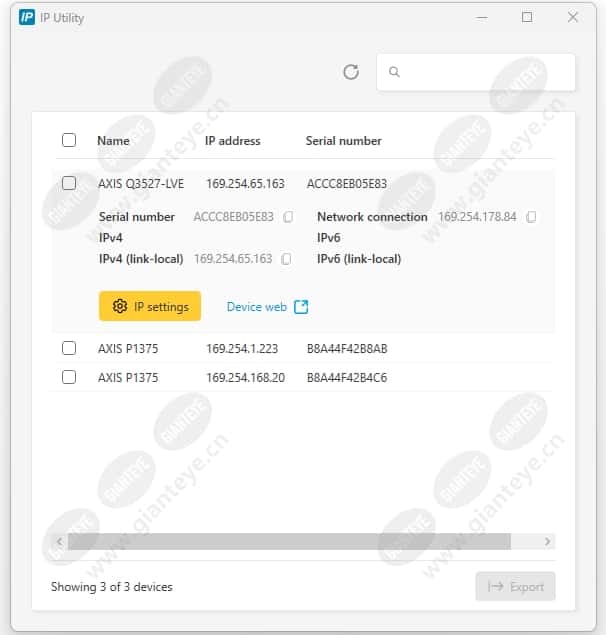Close the IP Utility window

click(x=573, y=17)
